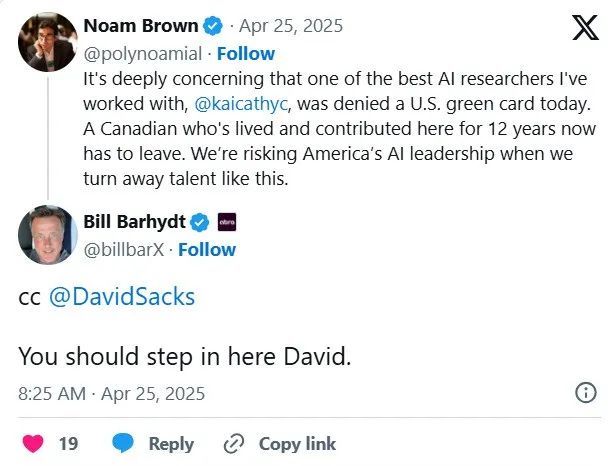Follow @polynoamial
Screen dimensions: 615x466
(246, 53)
